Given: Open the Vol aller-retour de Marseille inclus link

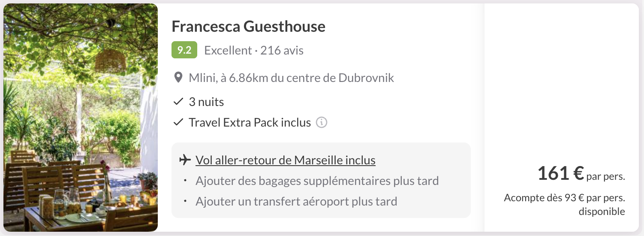Looking at the screenshot, I should [286, 160].
